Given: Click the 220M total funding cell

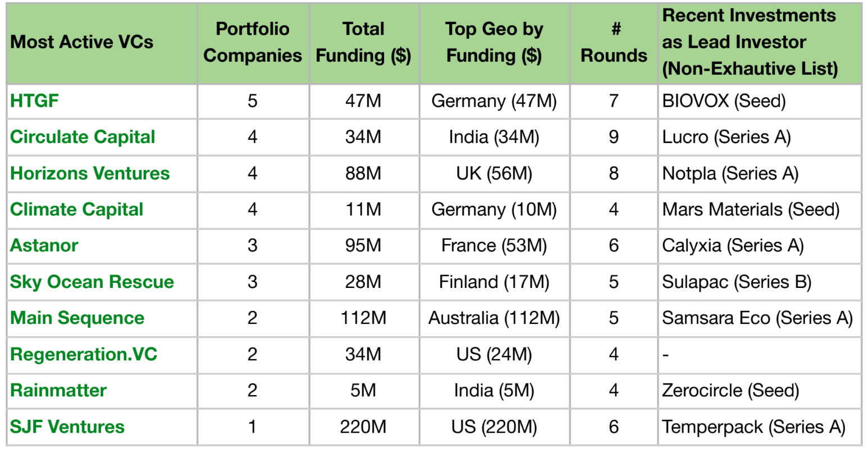Looking at the screenshot, I should pos(363,427).
